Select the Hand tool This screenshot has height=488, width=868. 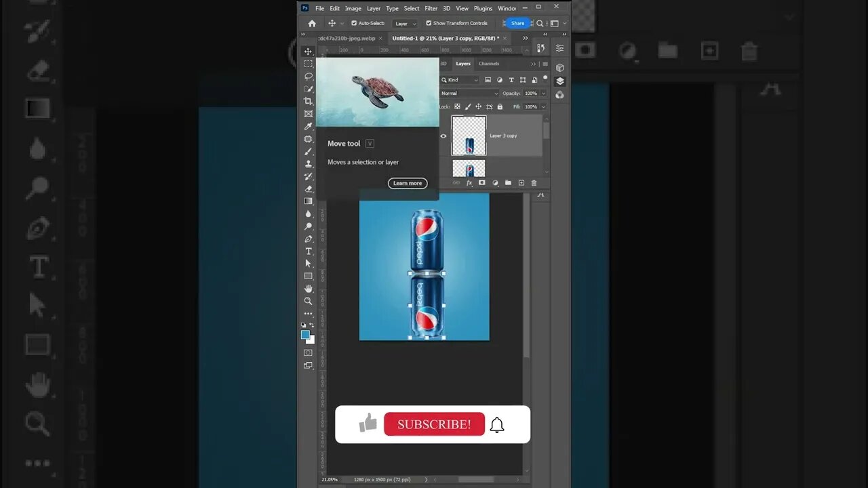(309, 289)
